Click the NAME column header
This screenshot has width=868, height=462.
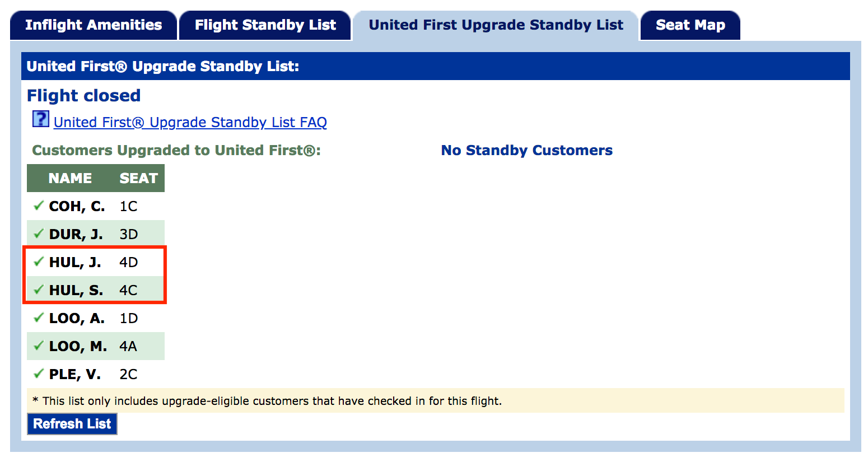coord(72,178)
